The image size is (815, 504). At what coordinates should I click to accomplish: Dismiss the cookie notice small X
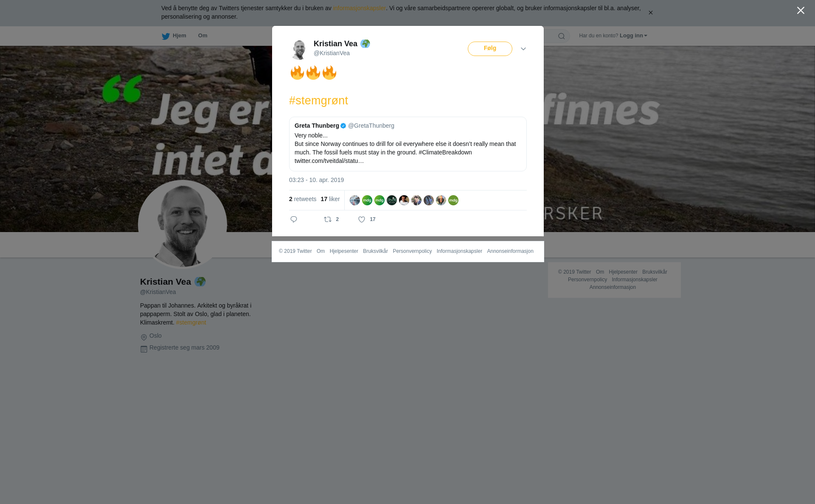pos(650,13)
